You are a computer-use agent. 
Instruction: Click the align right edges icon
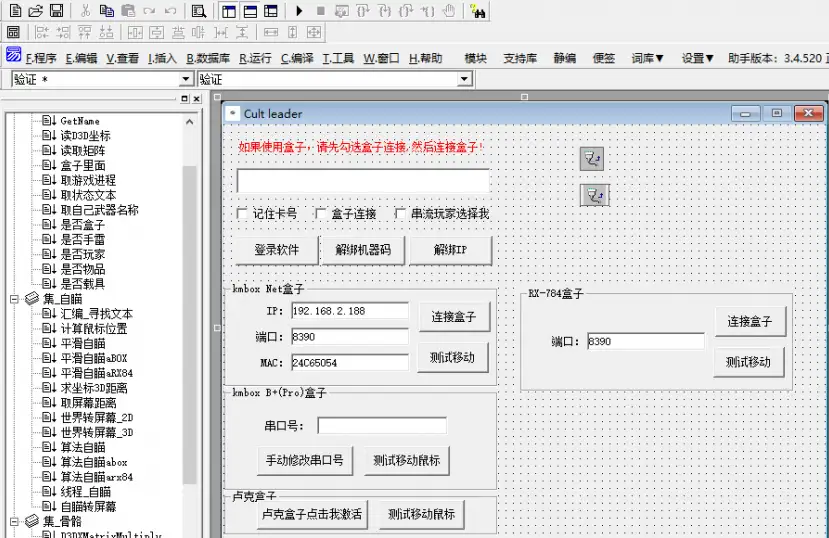(63, 32)
